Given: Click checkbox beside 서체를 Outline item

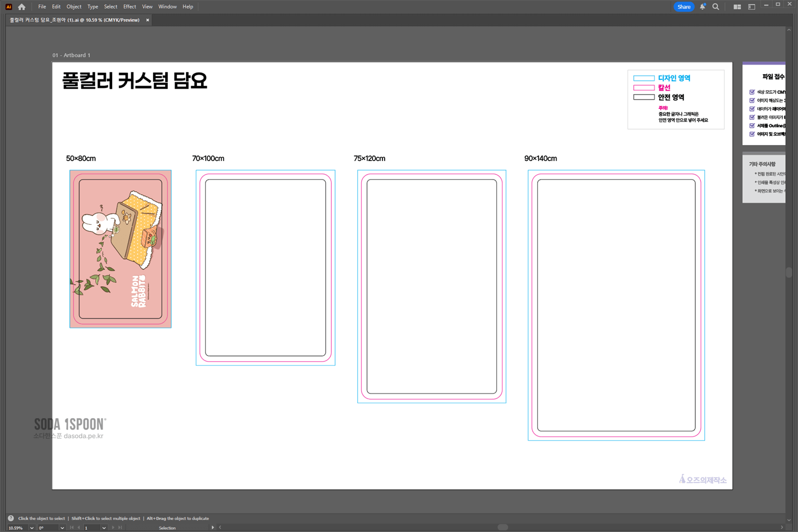Looking at the screenshot, I should [752, 126].
